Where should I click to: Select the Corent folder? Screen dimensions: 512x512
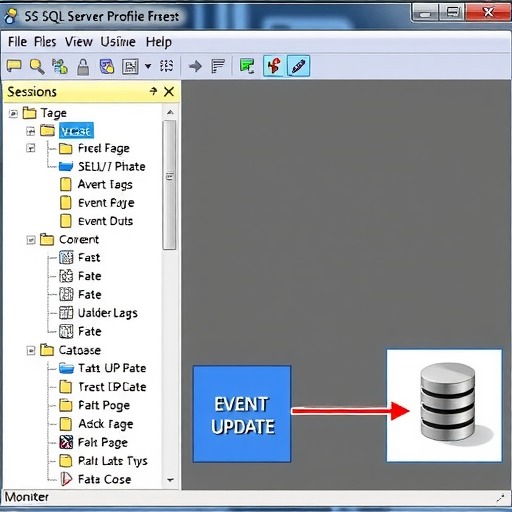point(79,239)
